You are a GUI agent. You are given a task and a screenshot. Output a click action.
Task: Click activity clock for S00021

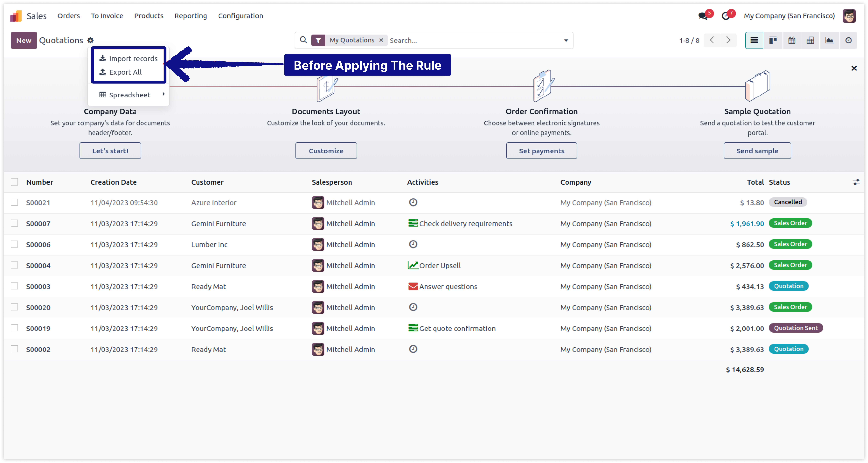pyautogui.click(x=413, y=202)
